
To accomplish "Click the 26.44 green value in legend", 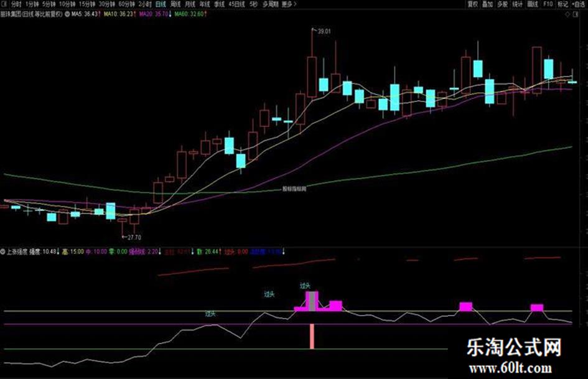I will pos(212,251).
